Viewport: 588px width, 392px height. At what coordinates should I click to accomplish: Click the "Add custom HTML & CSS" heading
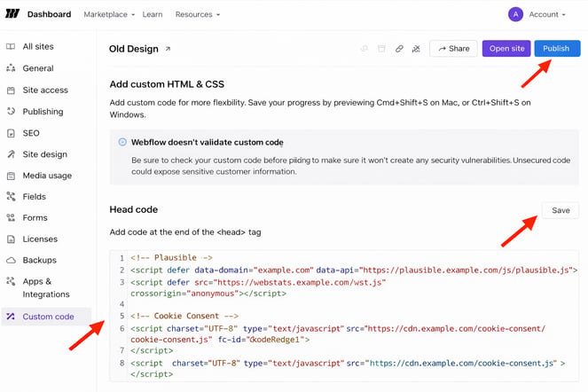(167, 84)
